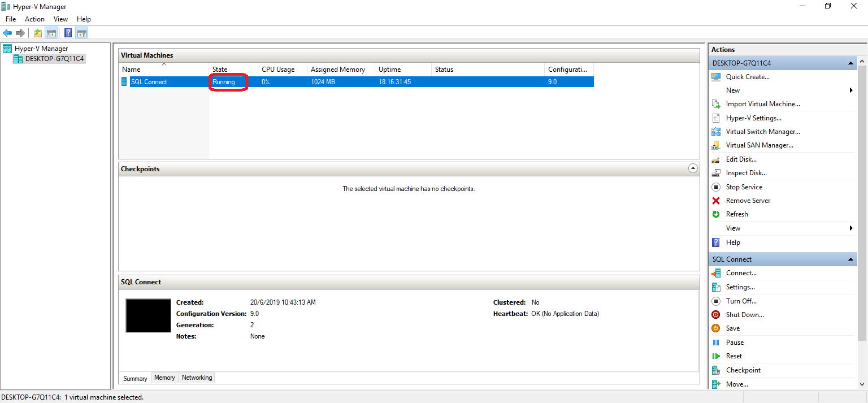Collapse the SQL Connect actions section
Image resolution: width=868 pixels, height=403 pixels.
(851, 259)
